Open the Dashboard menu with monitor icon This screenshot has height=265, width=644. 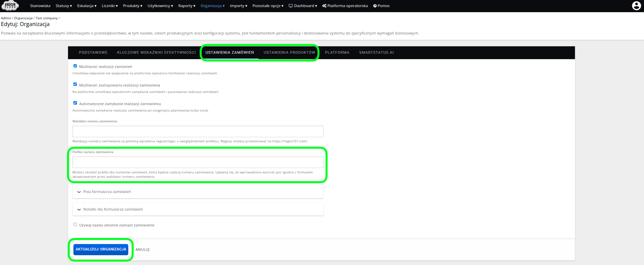pos(303,6)
